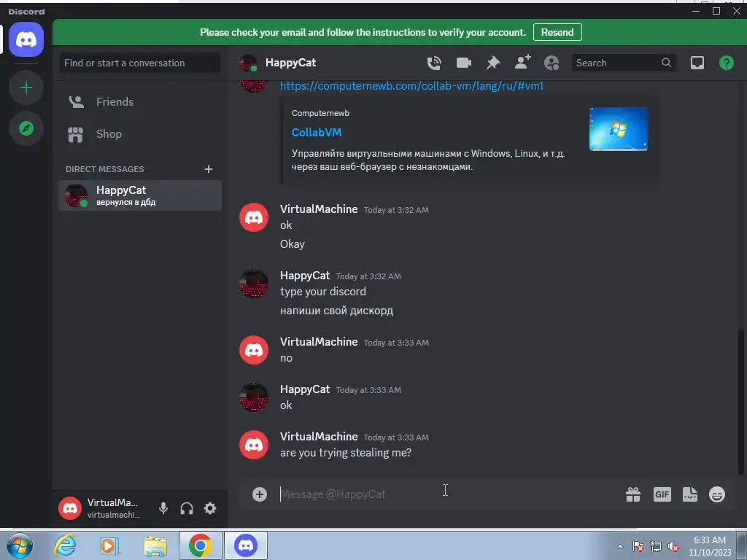
Task: Switch to Chrome in taskbar
Action: point(200,545)
